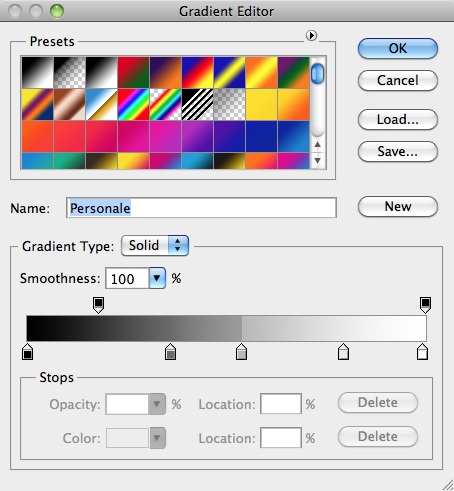Click the OK button
This screenshot has height=491, width=454.
pyautogui.click(x=398, y=49)
